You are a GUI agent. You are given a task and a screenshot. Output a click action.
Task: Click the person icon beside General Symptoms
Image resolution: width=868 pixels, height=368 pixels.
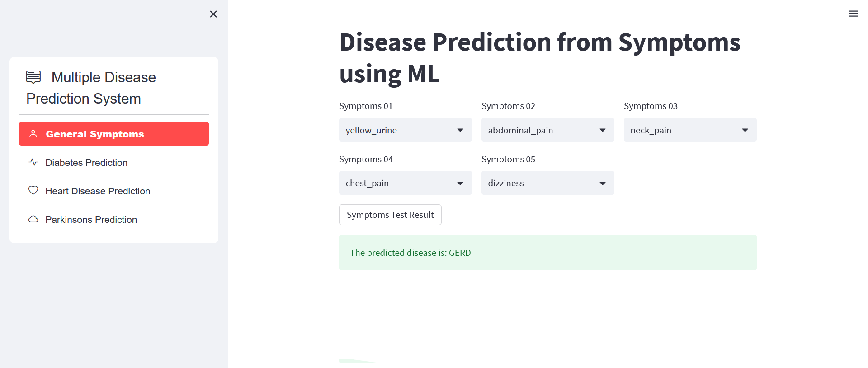[x=33, y=134]
